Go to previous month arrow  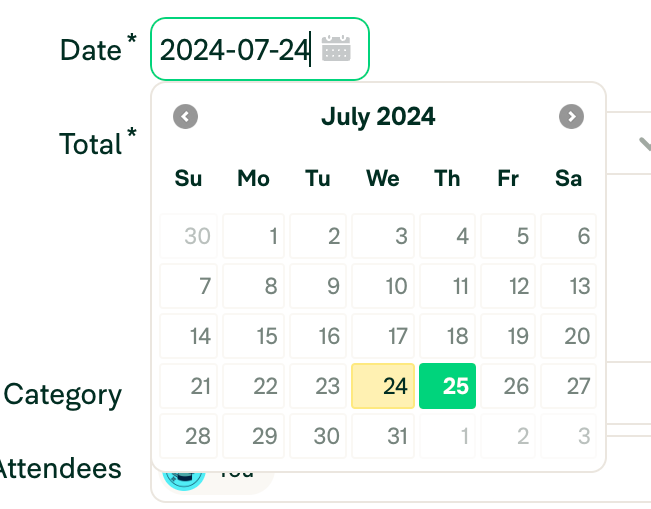(185, 116)
